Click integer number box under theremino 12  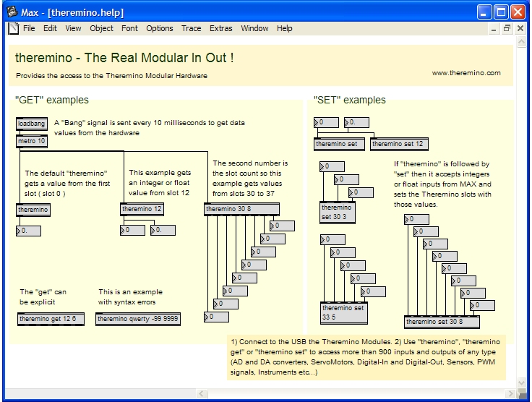133,230
